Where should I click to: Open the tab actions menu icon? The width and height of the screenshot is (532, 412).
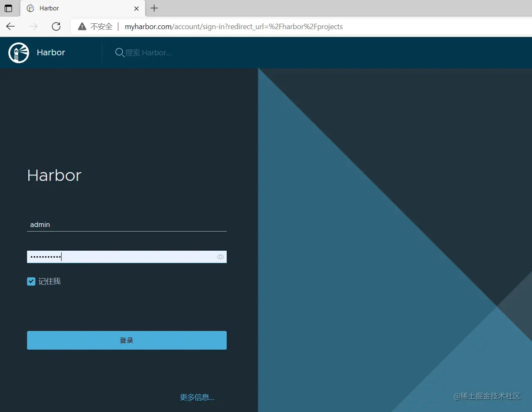point(8,8)
